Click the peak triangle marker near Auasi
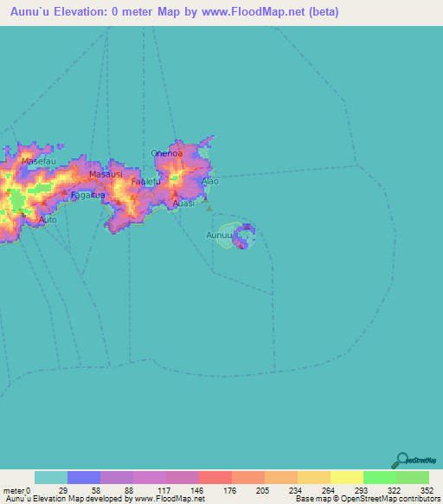Image resolution: width=443 pixels, height=504 pixels. point(175,194)
